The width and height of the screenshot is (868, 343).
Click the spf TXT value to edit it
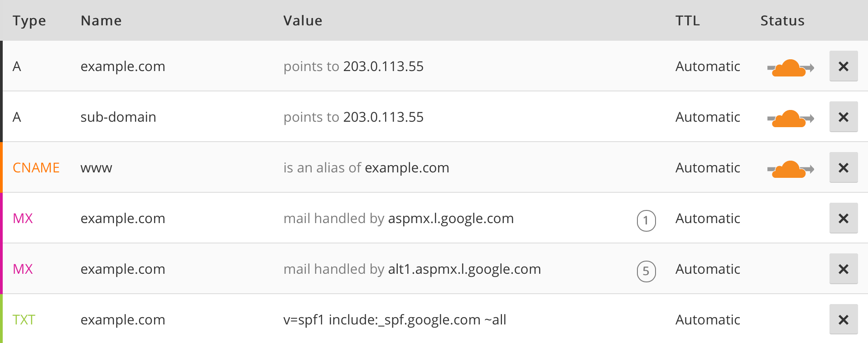(x=395, y=319)
